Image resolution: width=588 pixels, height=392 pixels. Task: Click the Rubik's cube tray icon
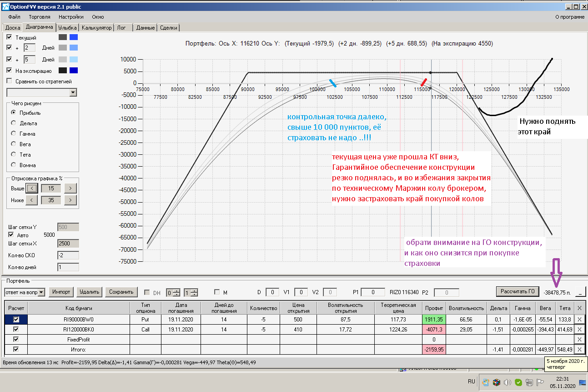(x=497, y=382)
